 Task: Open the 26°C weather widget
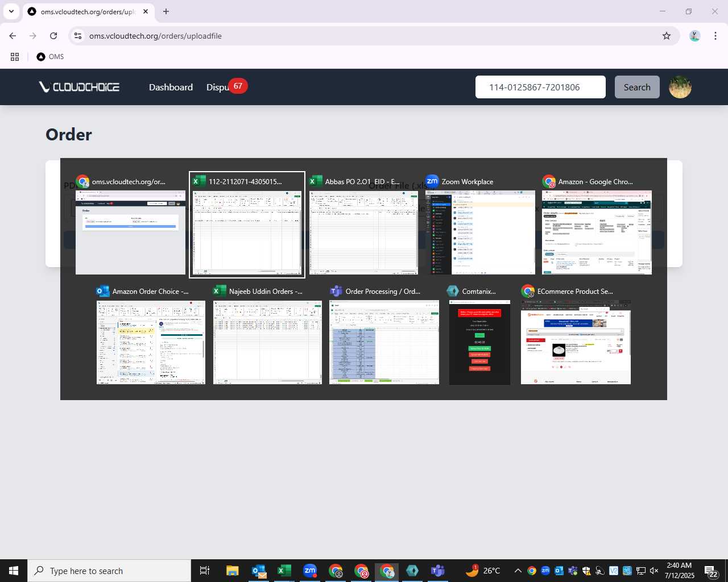click(x=483, y=571)
